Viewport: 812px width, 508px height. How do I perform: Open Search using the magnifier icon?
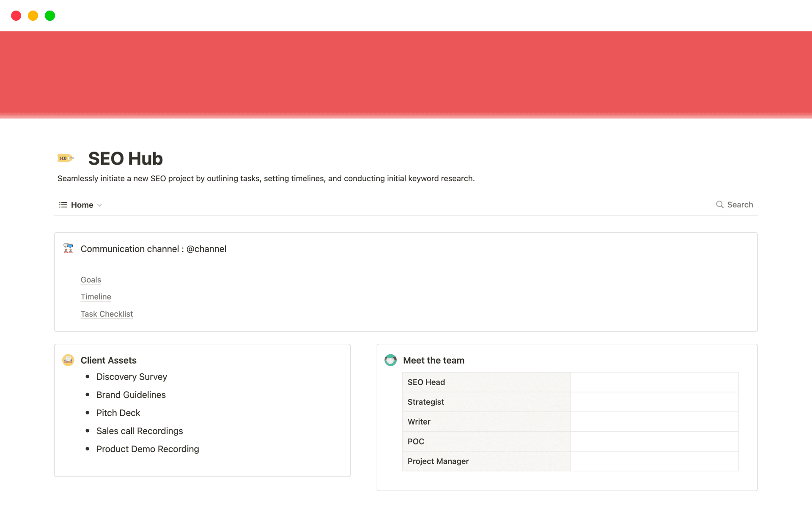tap(719, 204)
